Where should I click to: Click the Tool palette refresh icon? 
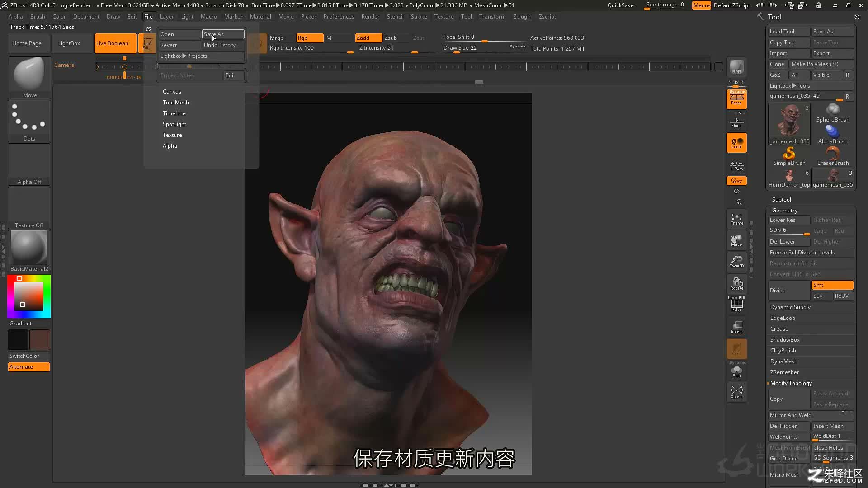857,17
